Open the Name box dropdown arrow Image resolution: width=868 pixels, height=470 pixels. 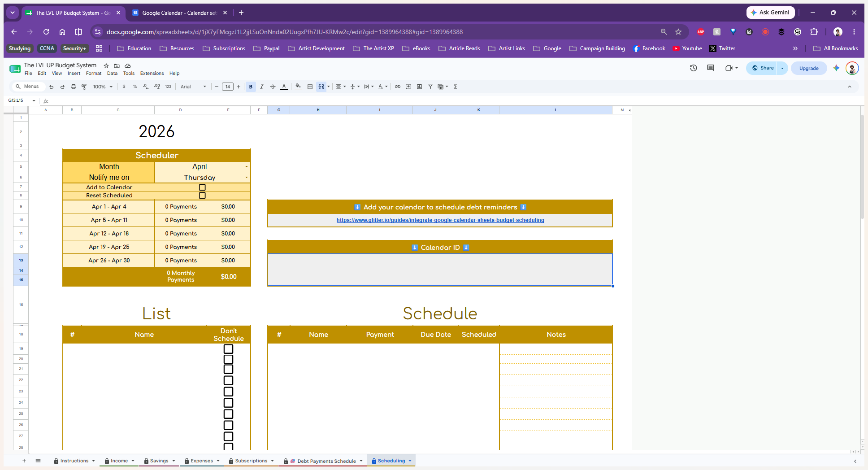tap(34, 100)
